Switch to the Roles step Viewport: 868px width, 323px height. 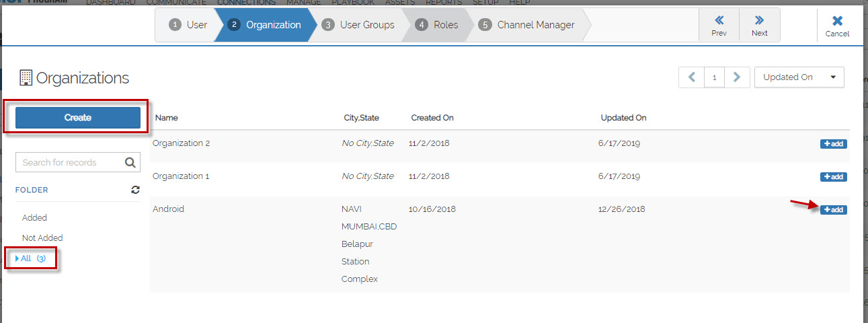[x=437, y=25]
